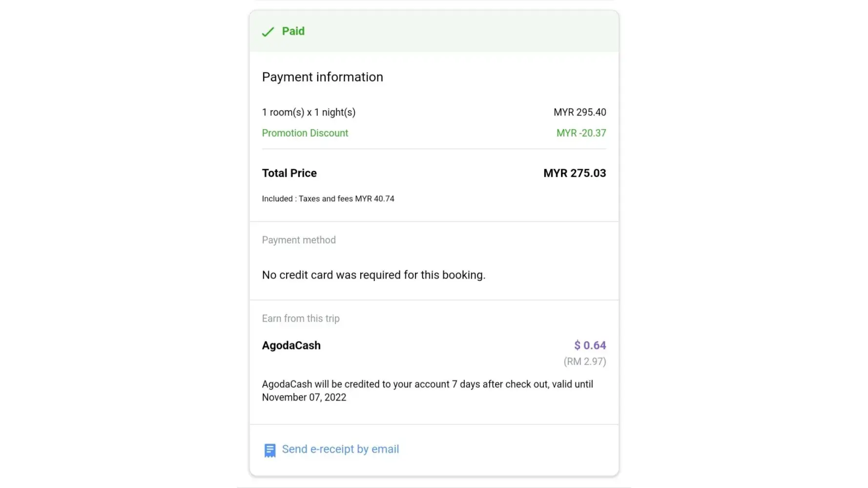This screenshot has width=868, height=488.
Task: Click the AgodaCash heading
Action: click(x=291, y=346)
